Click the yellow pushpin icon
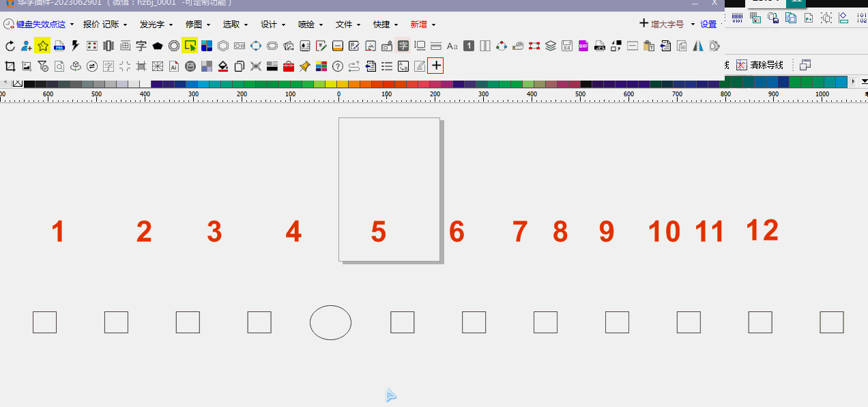 304,66
